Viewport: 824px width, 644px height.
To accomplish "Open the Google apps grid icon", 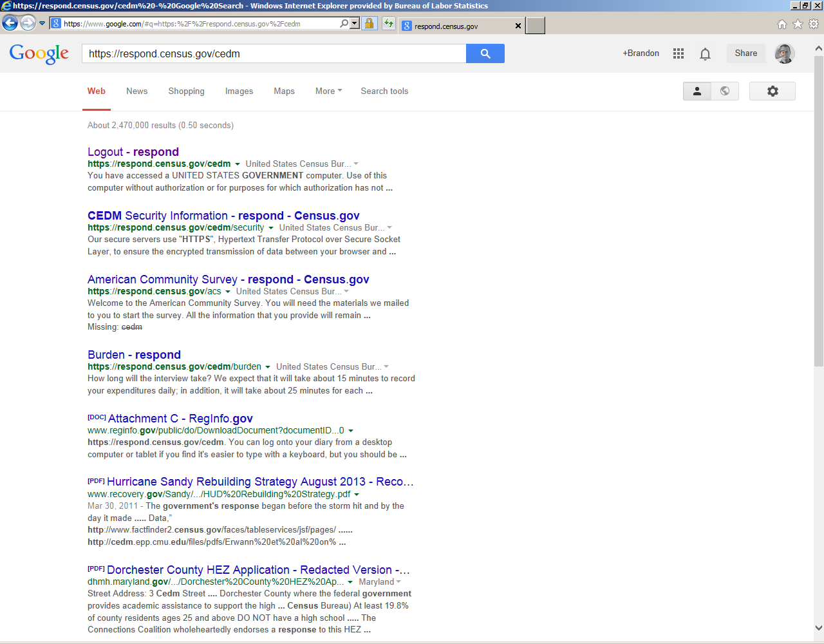I will 679,53.
